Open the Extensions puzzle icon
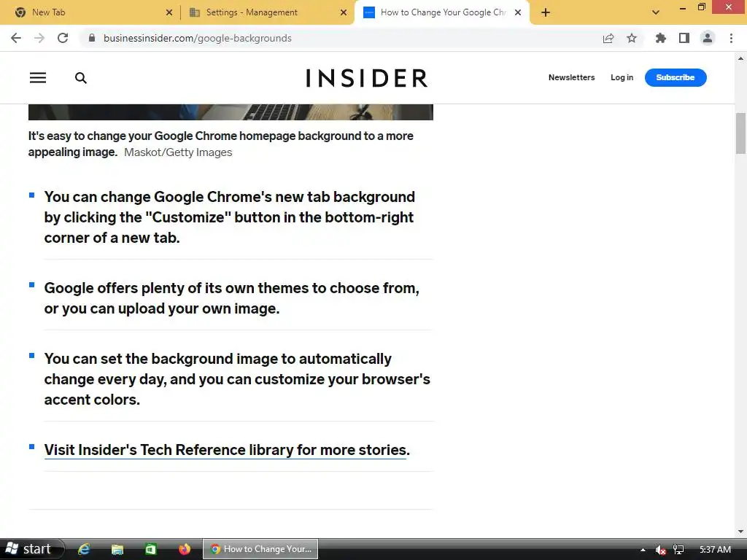Viewport: 747px width, 560px height. click(x=661, y=38)
